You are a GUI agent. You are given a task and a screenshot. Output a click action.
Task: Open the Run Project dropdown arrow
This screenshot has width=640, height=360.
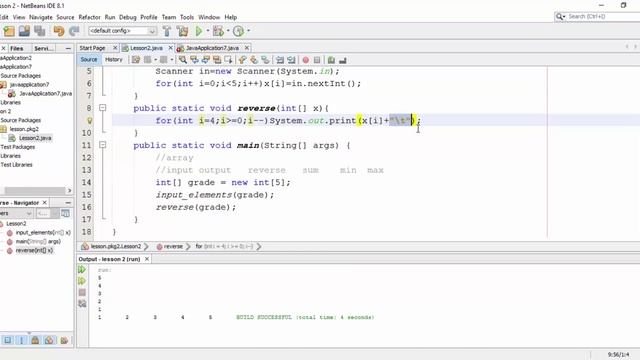point(207,31)
